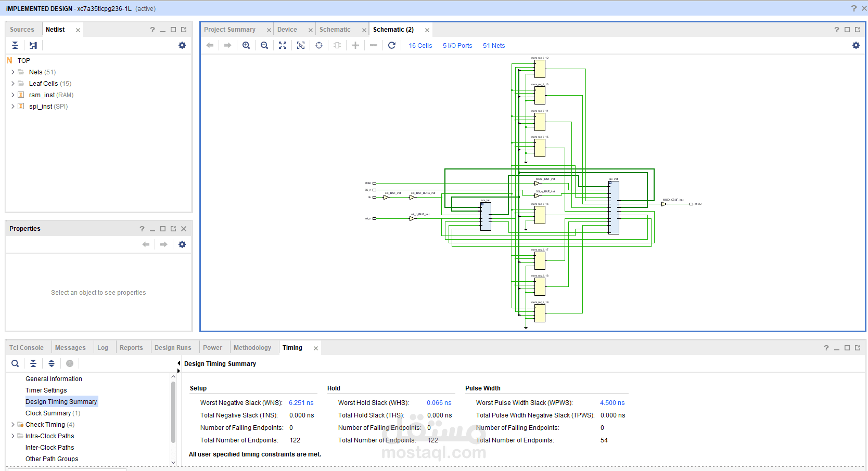Open the Messages tab
Viewport: 868px width, 471px height.
70,348
